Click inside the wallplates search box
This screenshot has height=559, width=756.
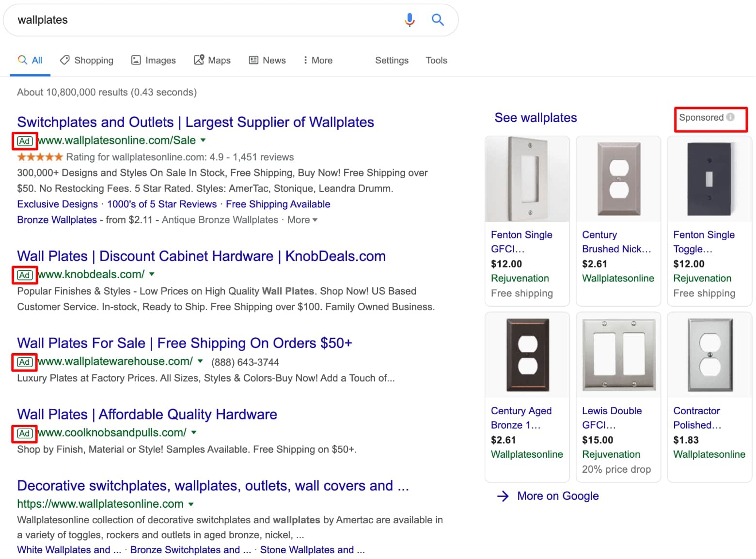coord(194,20)
